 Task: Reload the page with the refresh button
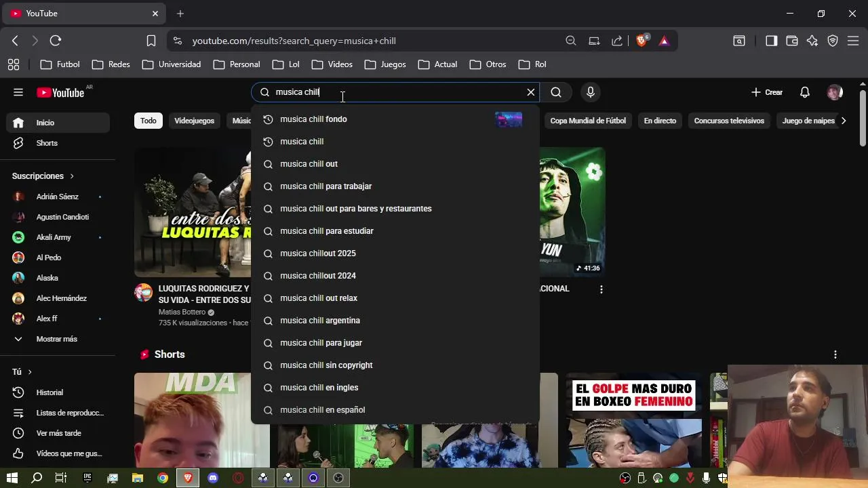(x=56, y=41)
